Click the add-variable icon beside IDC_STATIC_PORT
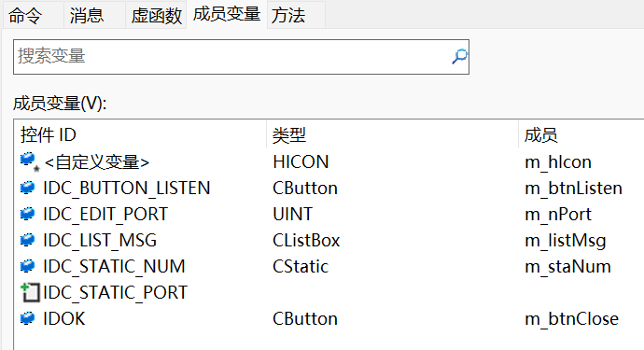Screen dimensions: 644x350 click(x=30, y=292)
